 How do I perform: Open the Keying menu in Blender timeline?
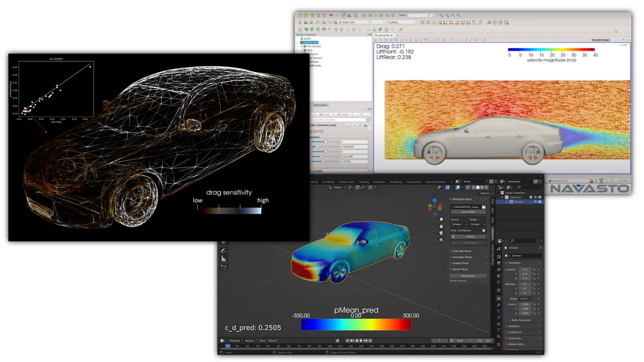[x=251, y=341]
